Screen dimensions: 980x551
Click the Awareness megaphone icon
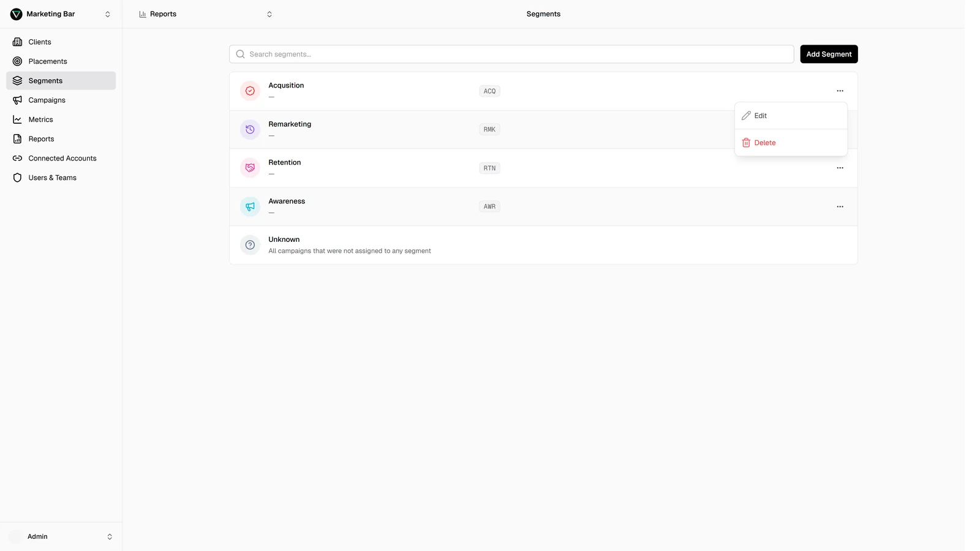tap(250, 206)
